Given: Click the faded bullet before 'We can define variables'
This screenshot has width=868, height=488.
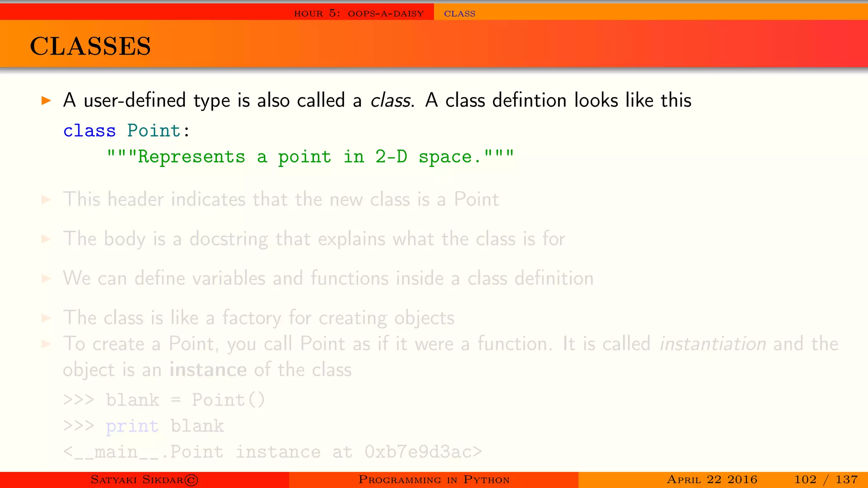Looking at the screenshot, I should (46, 278).
